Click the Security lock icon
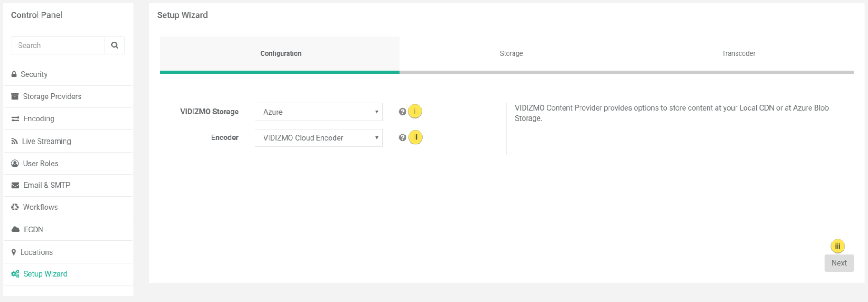Image resolution: width=868 pixels, height=302 pixels. tap(14, 74)
